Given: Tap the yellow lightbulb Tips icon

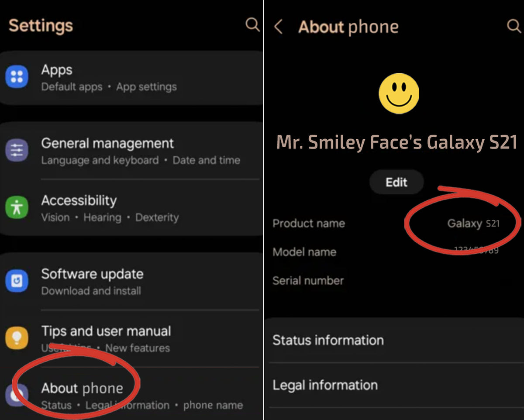Looking at the screenshot, I should coord(17,338).
